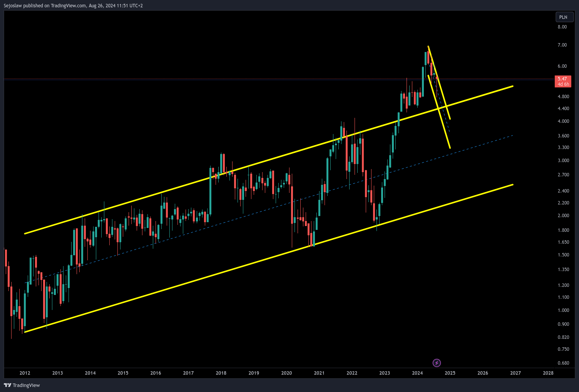
Task: Click the 2018 time axis label
Action: [221, 373]
